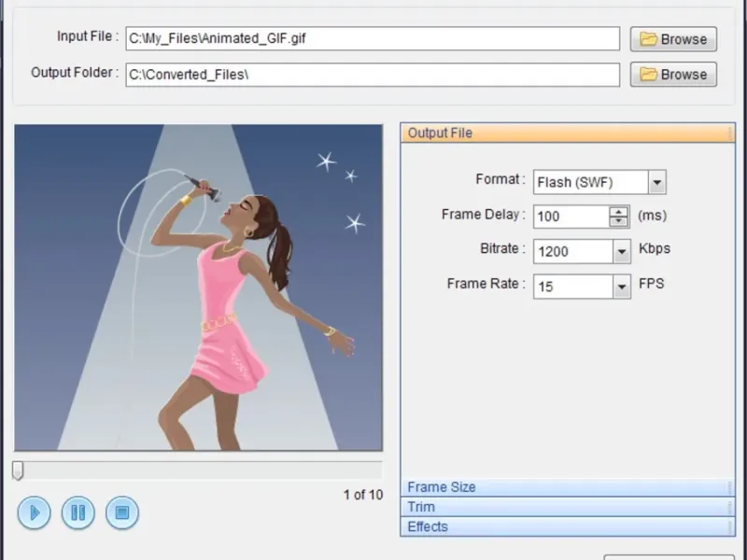
Task: Click the Output Folder path field
Action: [373, 75]
